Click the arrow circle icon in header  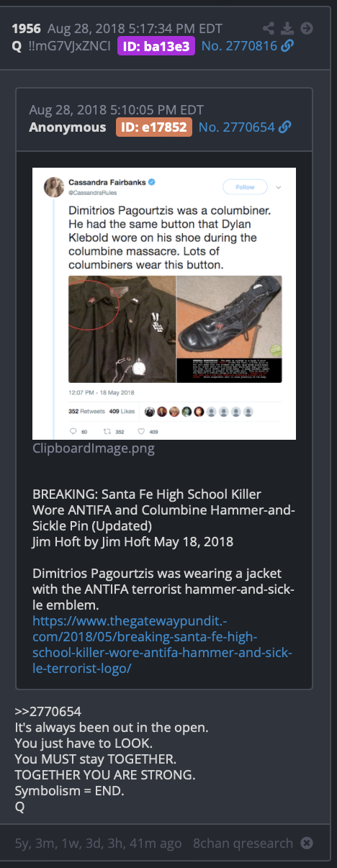coord(307,29)
